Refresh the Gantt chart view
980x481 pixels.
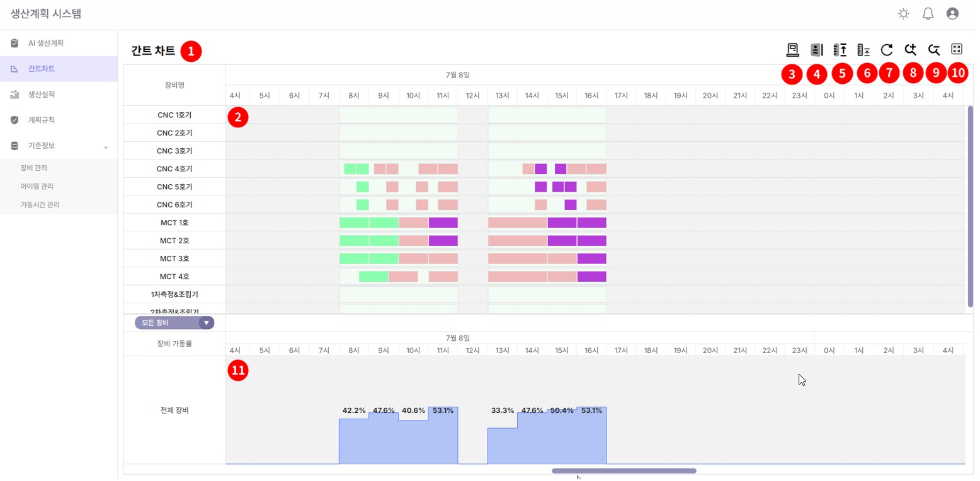coord(887,49)
